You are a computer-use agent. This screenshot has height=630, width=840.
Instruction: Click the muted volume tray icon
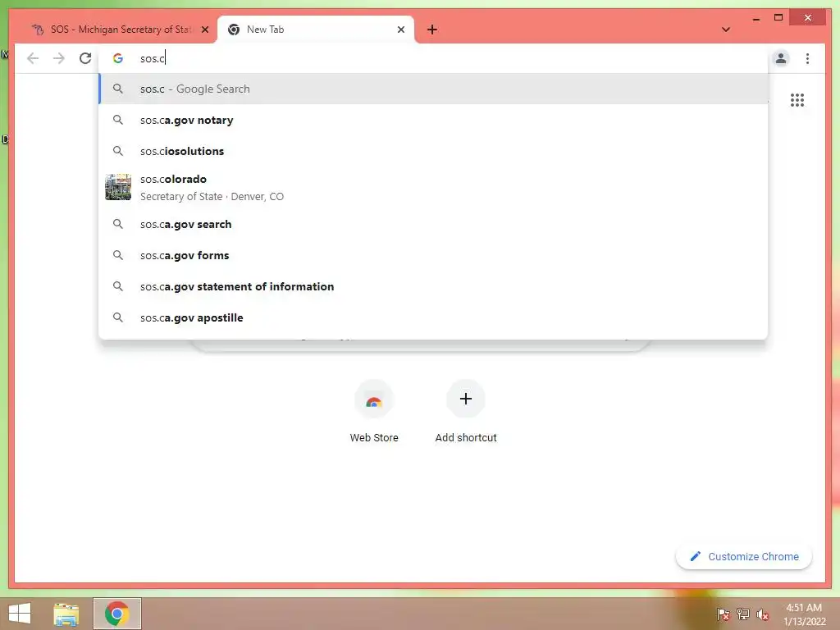coord(762,614)
